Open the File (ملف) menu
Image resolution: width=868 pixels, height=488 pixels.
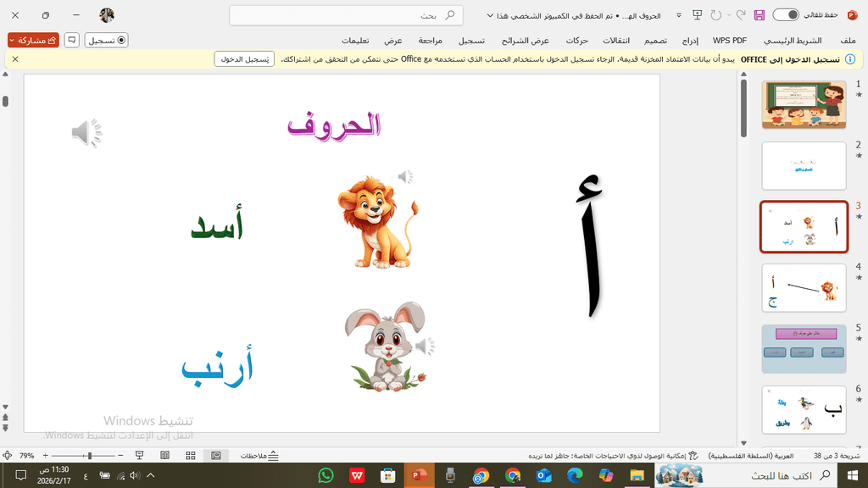point(848,41)
